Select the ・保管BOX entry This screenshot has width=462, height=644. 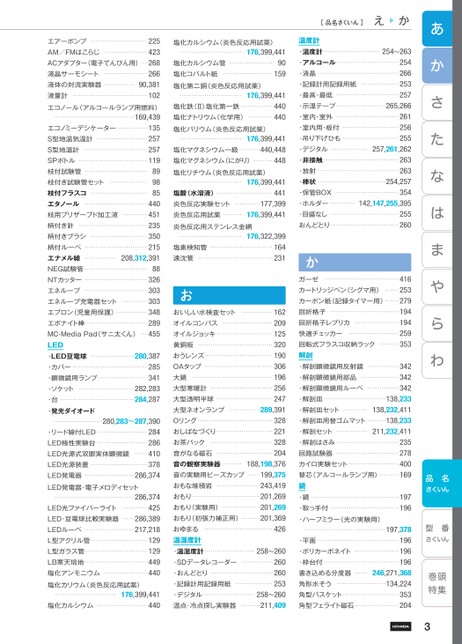[x=355, y=192]
